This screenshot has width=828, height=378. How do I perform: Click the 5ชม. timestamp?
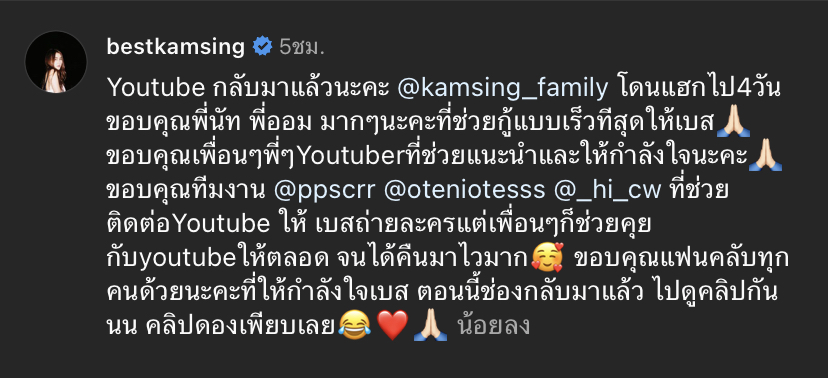(302, 48)
